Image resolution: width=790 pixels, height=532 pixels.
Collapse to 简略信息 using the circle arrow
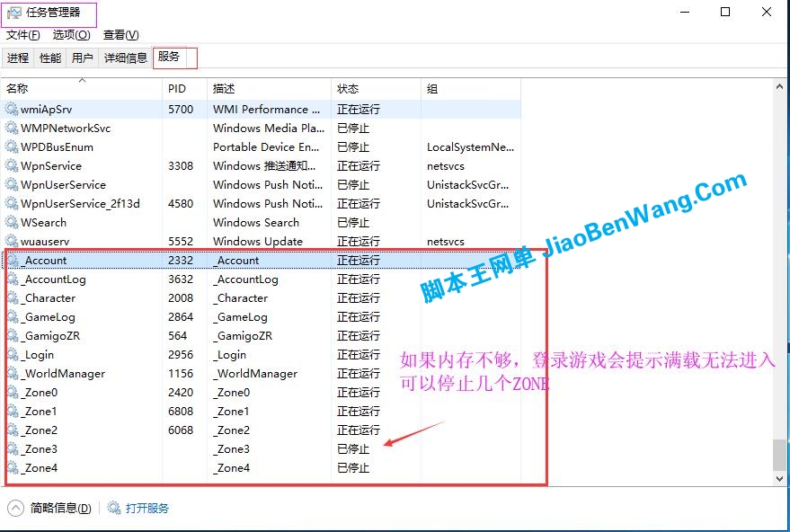pyautogui.click(x=15, y=508)
